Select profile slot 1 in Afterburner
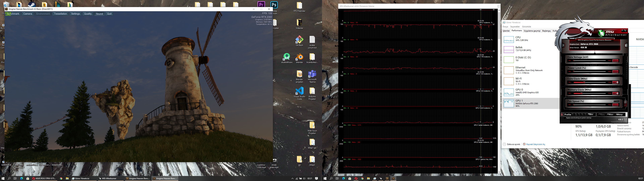The height and width of the screenshot is (181, 644). [573, 114]
